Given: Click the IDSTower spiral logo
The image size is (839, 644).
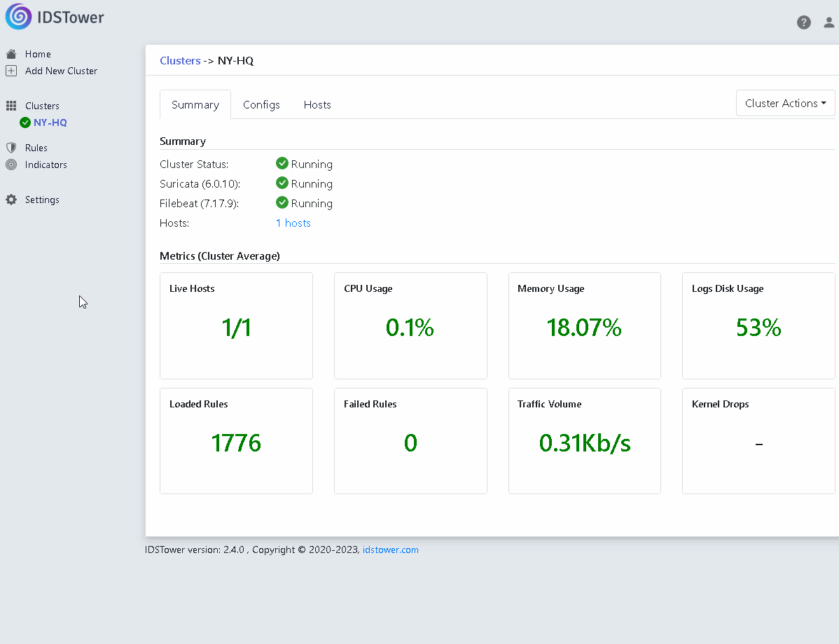Looking at the screenshot, I should pos(19,17).
